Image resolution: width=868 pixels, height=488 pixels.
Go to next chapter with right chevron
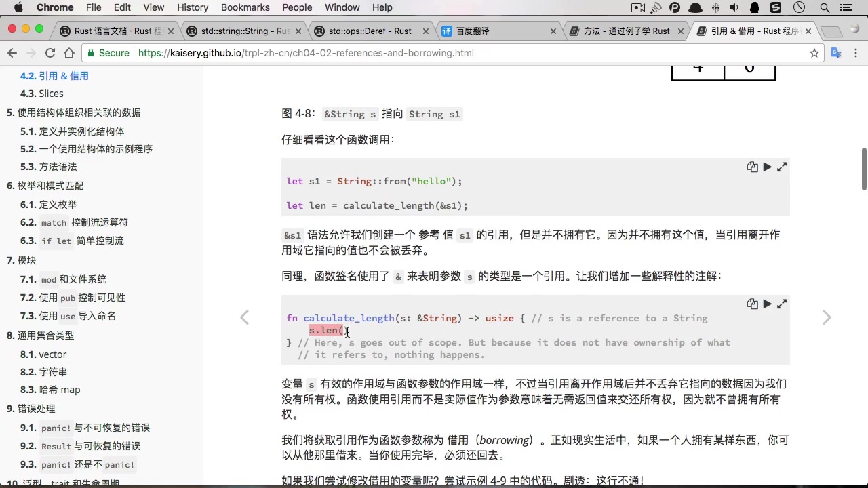tap(827, 317)
